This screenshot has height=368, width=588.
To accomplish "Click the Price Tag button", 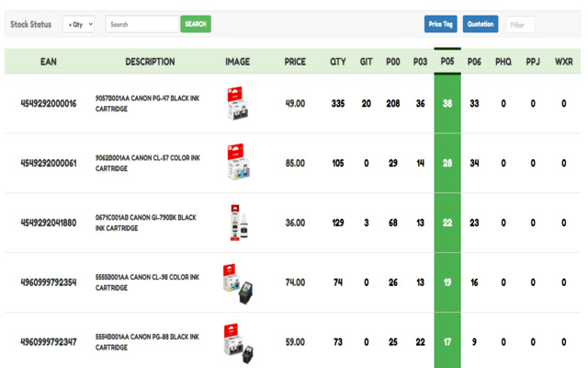I will coord(441,24).
